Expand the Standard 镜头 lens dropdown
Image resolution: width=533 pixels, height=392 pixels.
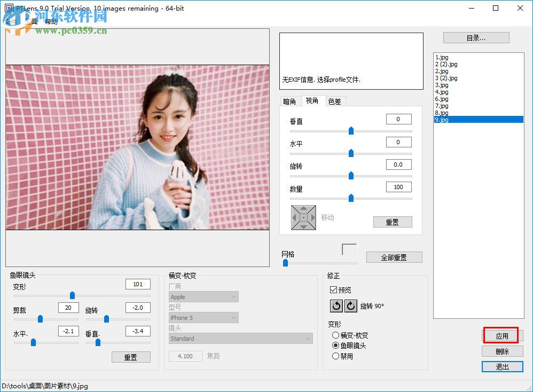click(x=240, y=339)
